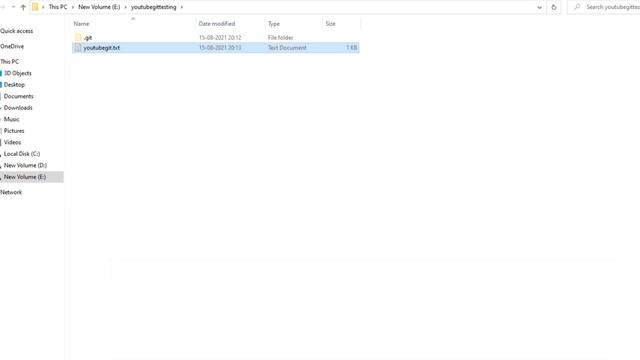The width and height of the screenshot is (640, 360).
Task: Open Videos in navigation pane
Action: pyautogui.click(x=12, y=142)
